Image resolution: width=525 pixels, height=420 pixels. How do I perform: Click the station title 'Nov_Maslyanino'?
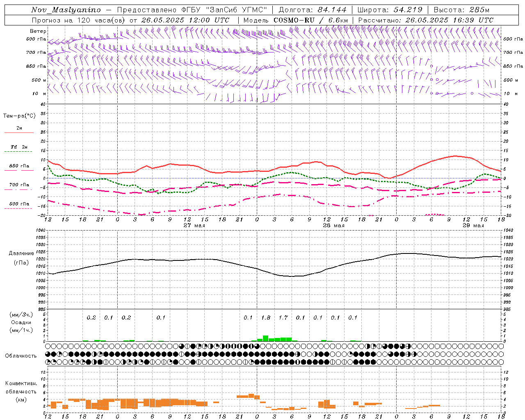[x=66, y=10]
